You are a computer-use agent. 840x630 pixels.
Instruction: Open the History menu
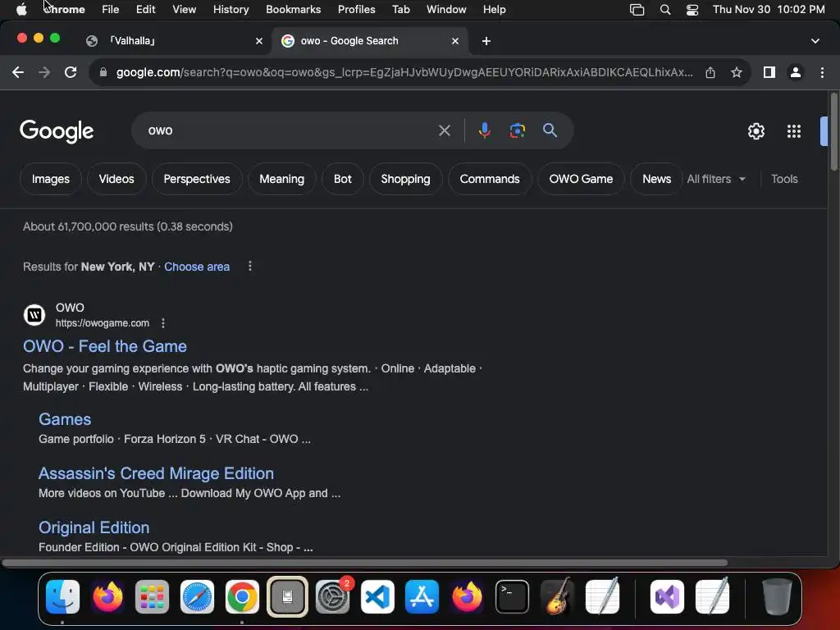pos(231,10)
